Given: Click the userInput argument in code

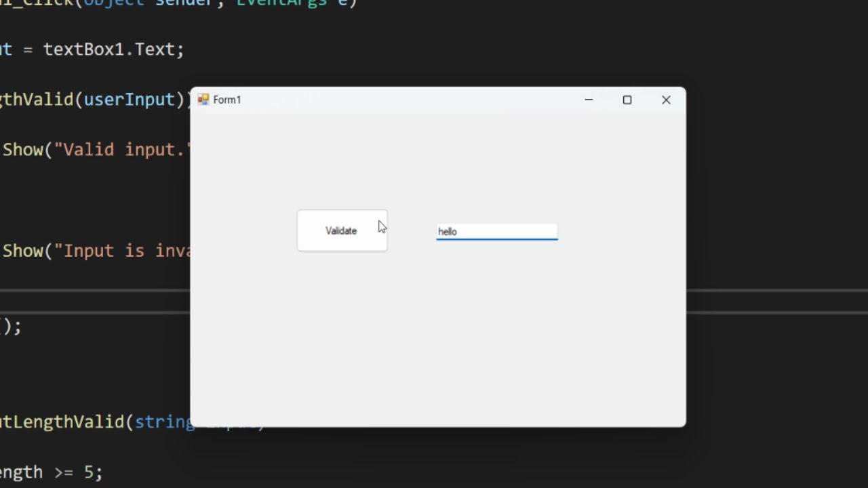Looking at the screenshot, I should point(130,100).
